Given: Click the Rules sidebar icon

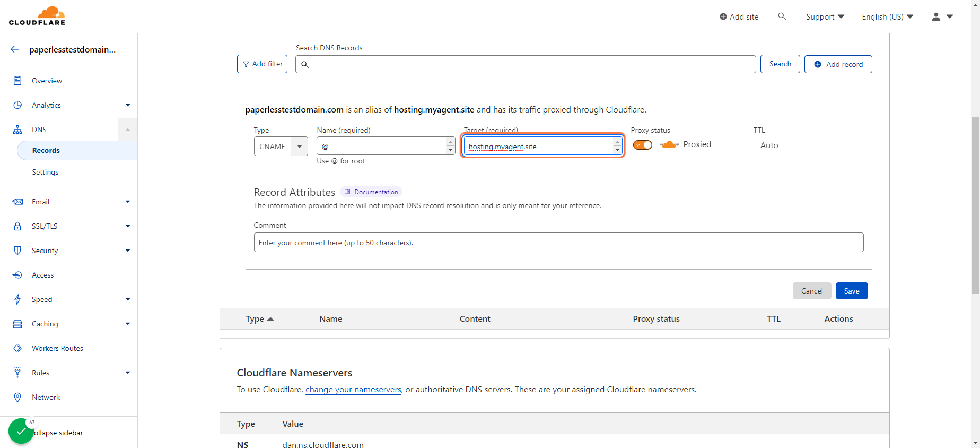Looking at the screenshot, I should tap(17, 373).
